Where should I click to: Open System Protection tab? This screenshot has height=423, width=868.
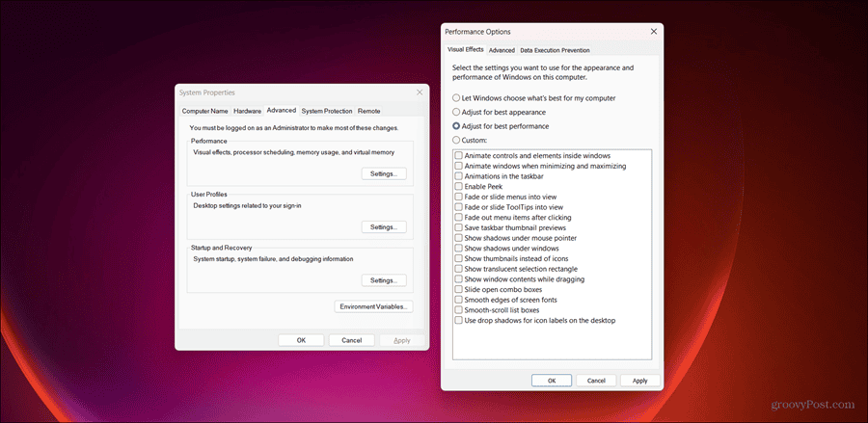coord(327,111)
